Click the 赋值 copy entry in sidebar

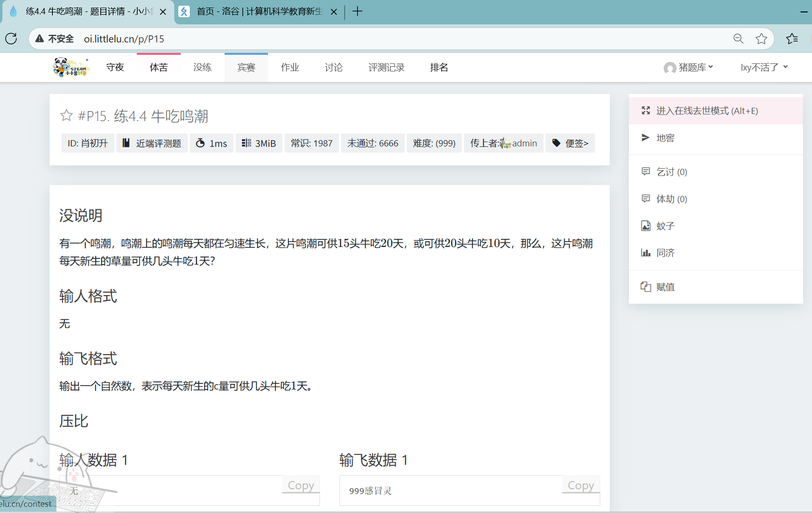(x=665, y=287)
